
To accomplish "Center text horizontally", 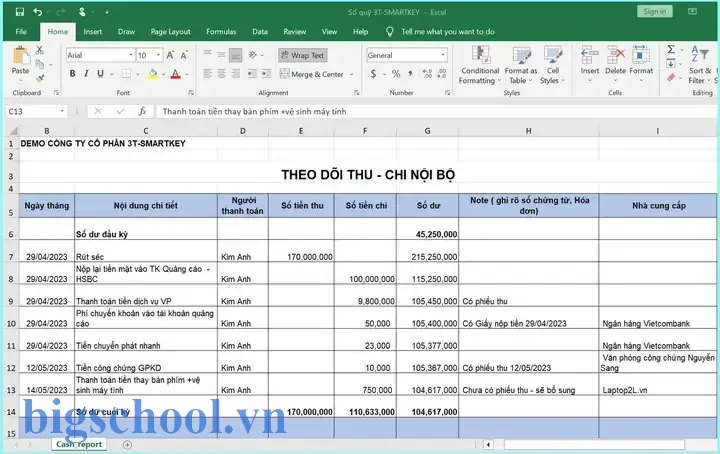I will pos(221,73).
